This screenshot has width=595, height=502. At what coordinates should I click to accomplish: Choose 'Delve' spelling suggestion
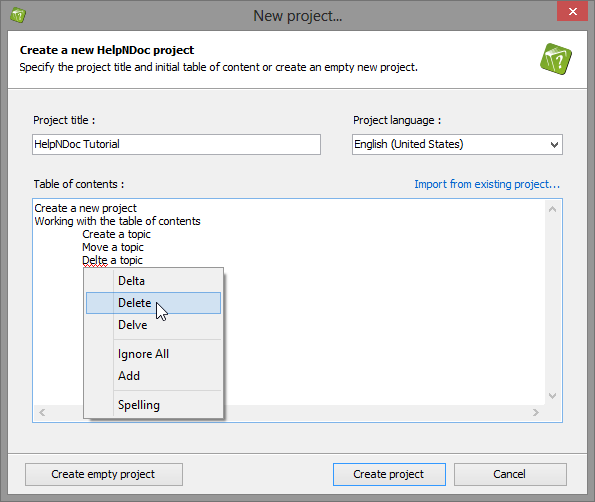click(x=153, y=325)
